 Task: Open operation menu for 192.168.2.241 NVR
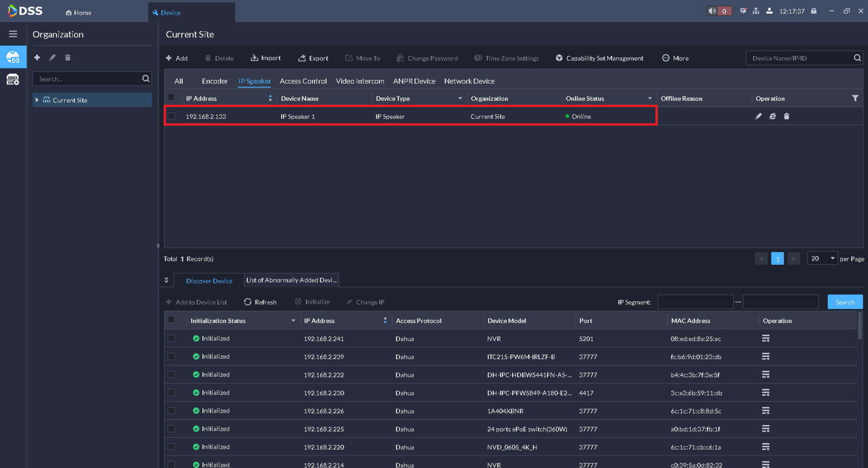click(765, 338)
